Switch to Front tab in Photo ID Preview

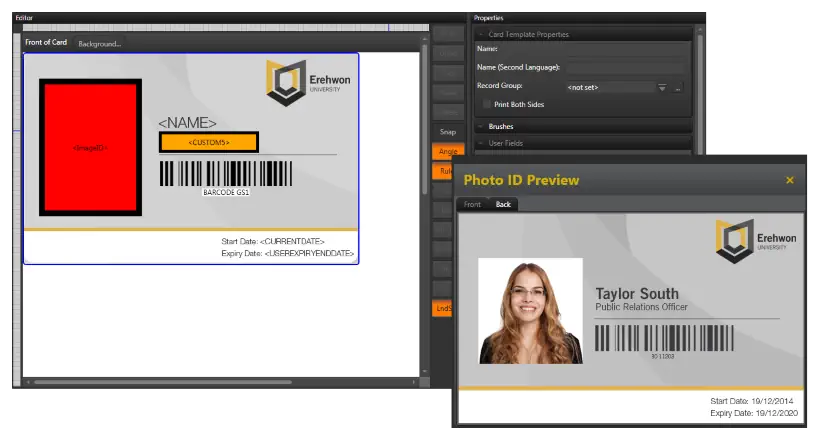point(472,205)
